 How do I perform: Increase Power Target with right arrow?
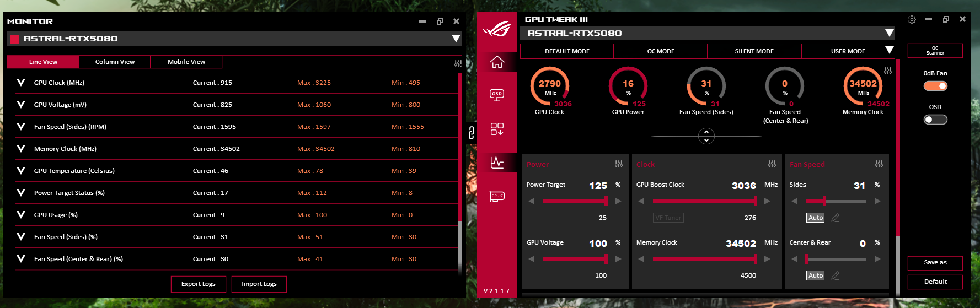(618, 201)
